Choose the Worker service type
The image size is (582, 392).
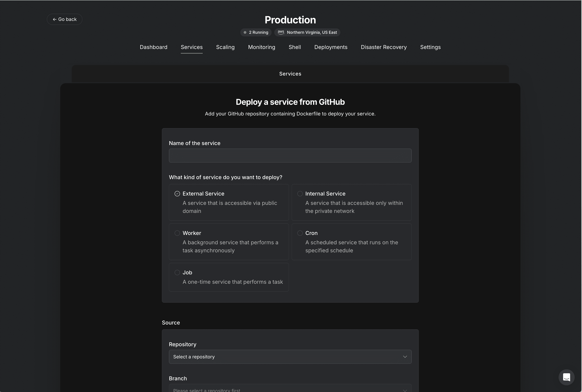pos(229,242)
